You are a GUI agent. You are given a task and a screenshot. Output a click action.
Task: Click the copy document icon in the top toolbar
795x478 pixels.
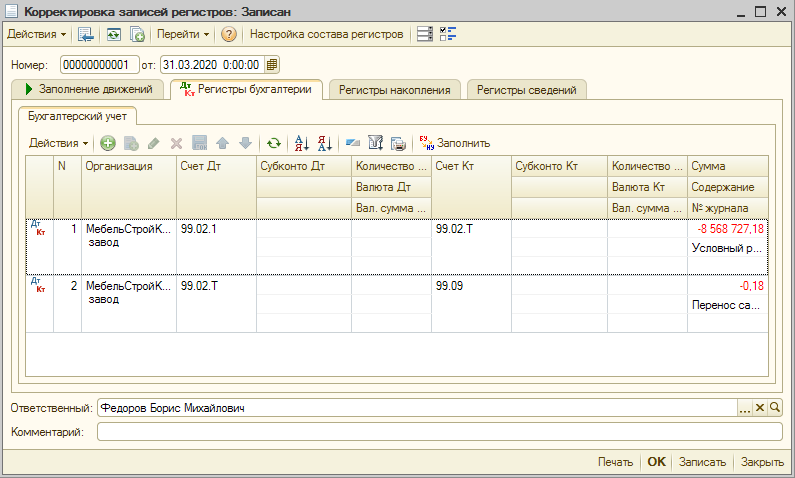[x=137, y=34]
